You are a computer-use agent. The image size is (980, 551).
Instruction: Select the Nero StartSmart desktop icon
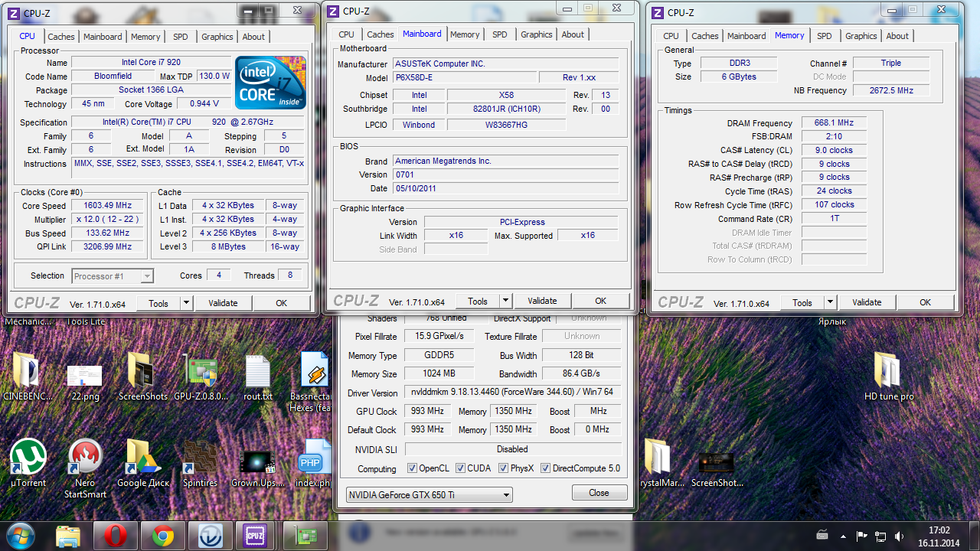(85, 457)
